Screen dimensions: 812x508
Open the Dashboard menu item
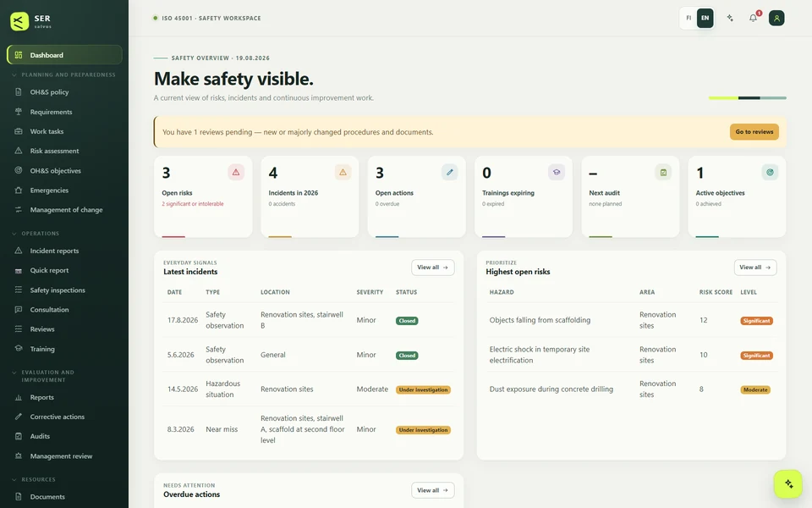click(x=64, y=55)
